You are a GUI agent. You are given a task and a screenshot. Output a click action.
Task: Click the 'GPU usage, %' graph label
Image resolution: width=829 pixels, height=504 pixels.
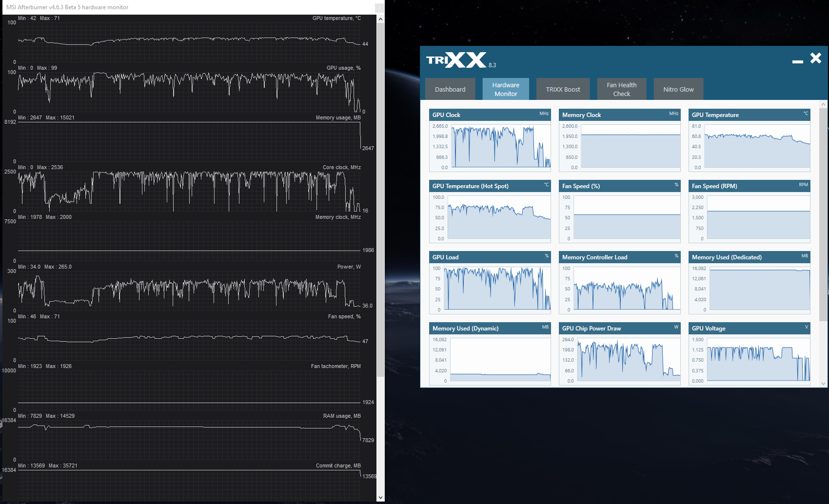344,68
